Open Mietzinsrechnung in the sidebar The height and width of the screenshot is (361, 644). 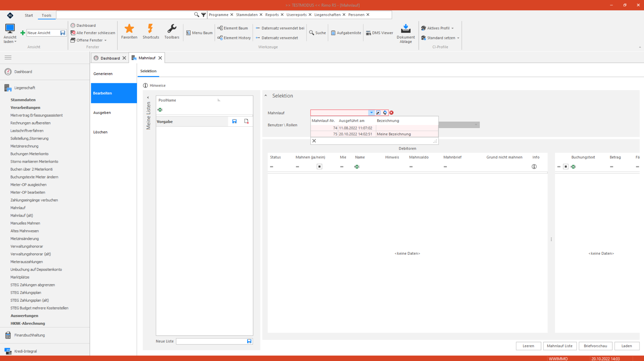click(x=24, y=146)
